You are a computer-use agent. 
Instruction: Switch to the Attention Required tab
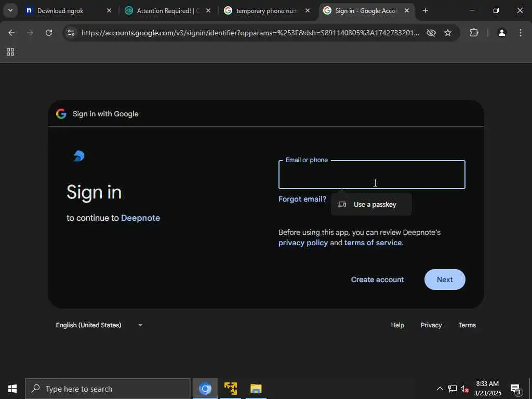click(x=168, y=10)
